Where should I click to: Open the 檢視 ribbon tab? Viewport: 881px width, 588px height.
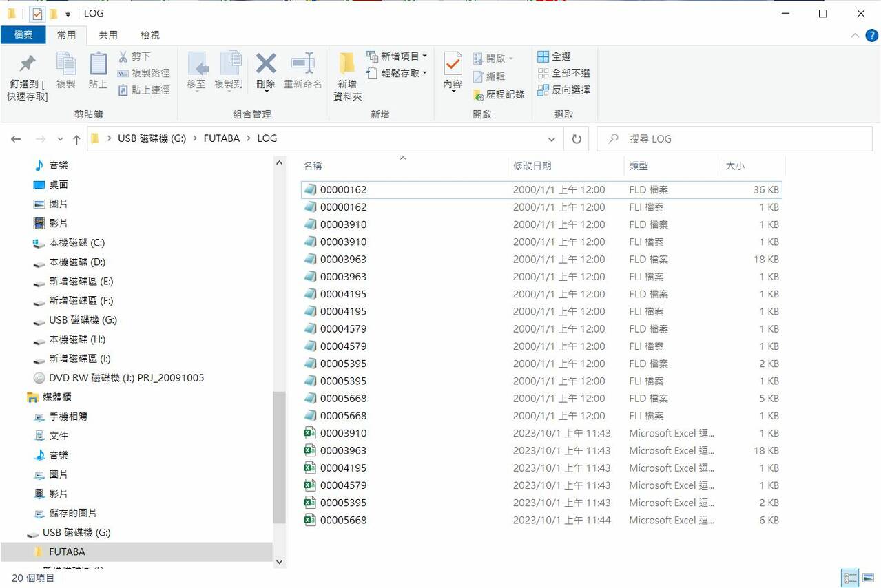pos(149,35)
